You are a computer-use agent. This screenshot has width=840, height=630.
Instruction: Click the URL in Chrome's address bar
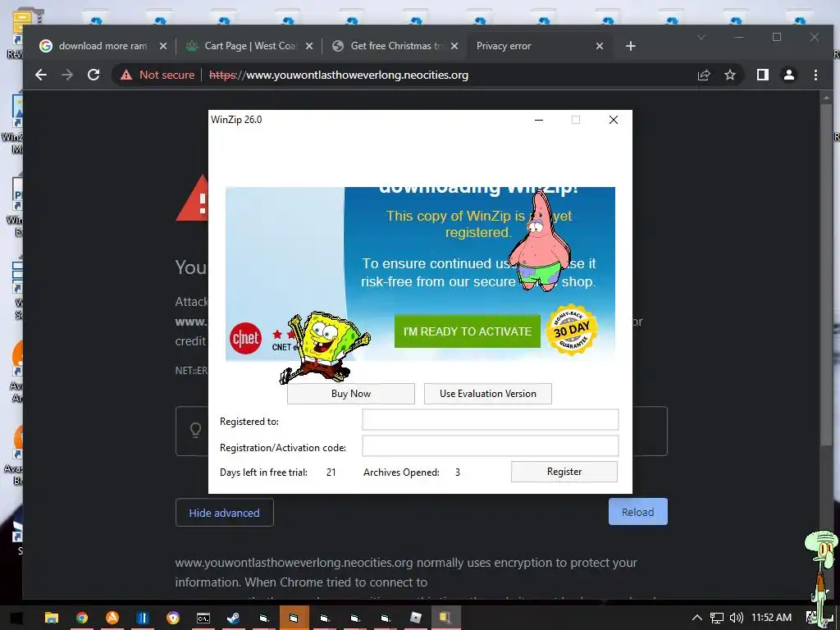click(339, 75)
